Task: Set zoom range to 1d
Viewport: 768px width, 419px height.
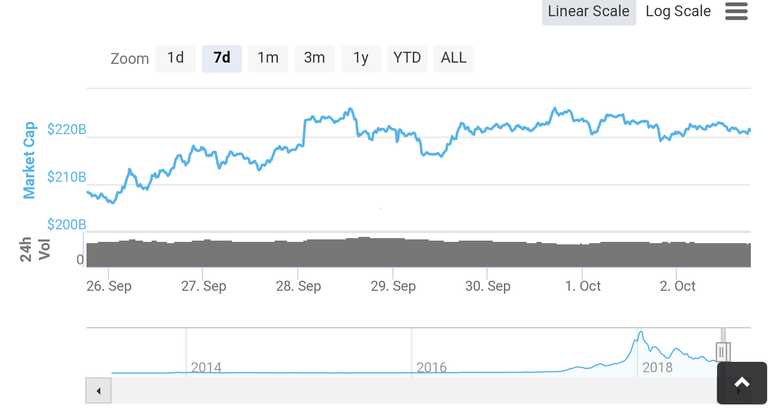Action: 175,58
